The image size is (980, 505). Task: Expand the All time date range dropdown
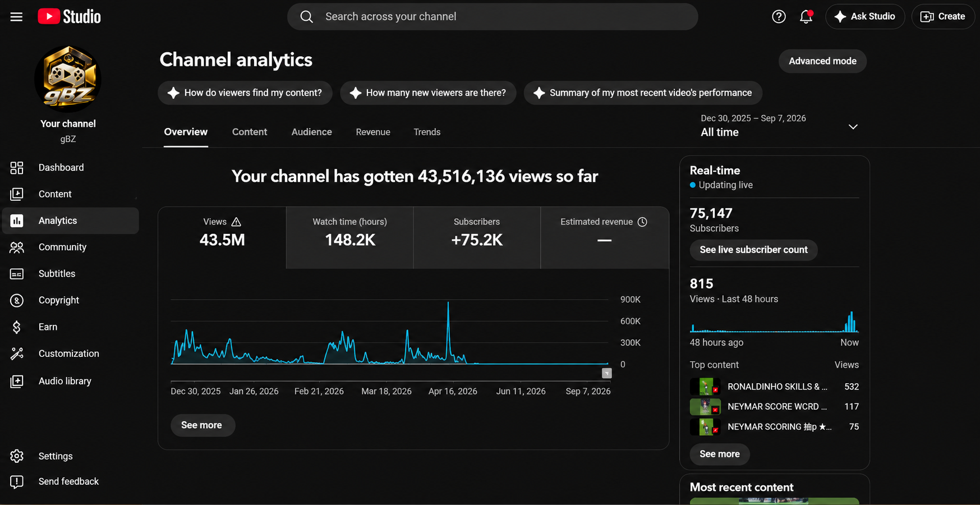pyautogui.click(x=779, y=126)
